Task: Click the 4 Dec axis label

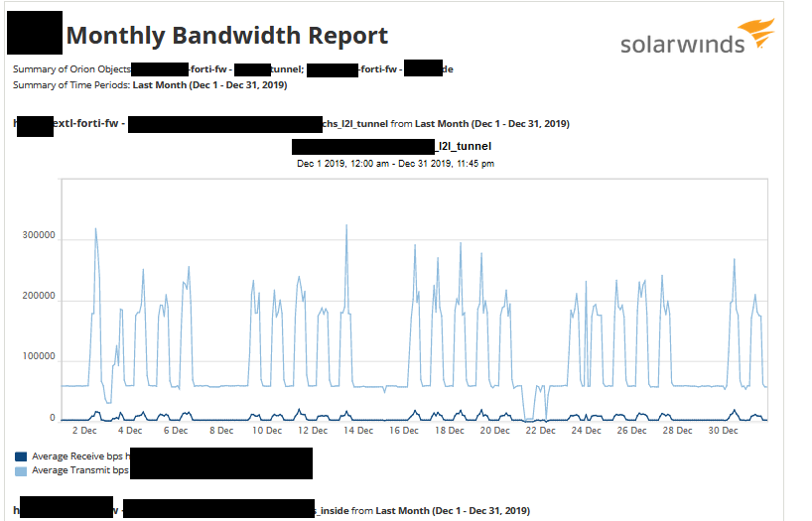Action: coord(130,431)
